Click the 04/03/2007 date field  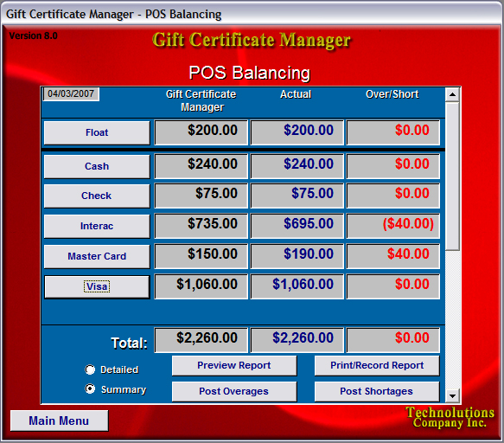coord(71,94)
